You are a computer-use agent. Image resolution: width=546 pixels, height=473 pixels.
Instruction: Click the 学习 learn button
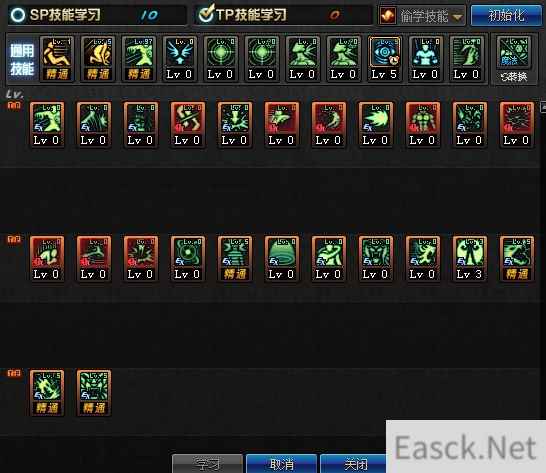(208, 464)
